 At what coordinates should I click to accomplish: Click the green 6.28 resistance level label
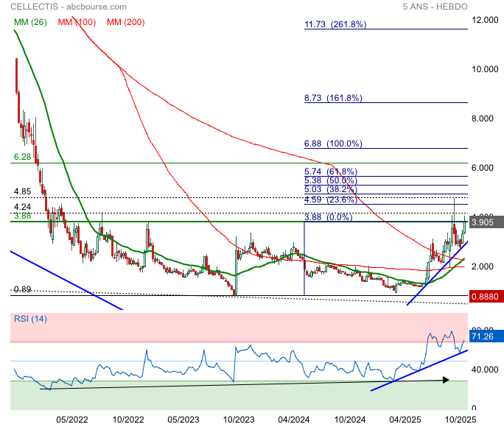tap(21, 158)
